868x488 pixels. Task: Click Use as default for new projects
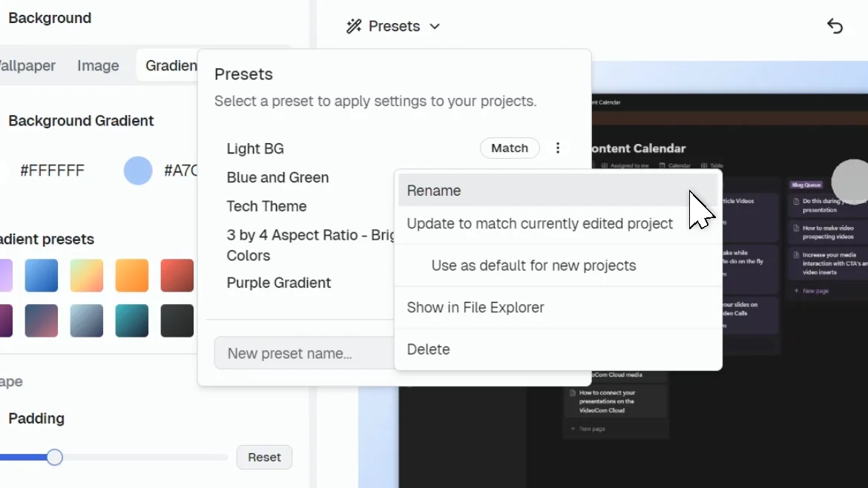[533, 265]
